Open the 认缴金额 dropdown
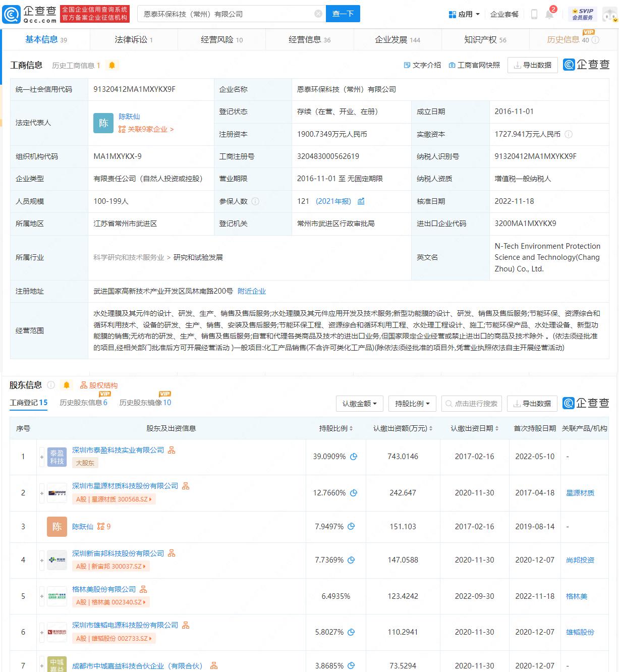The height and width of the screenshot is (672, 619). tap(359, 404)
